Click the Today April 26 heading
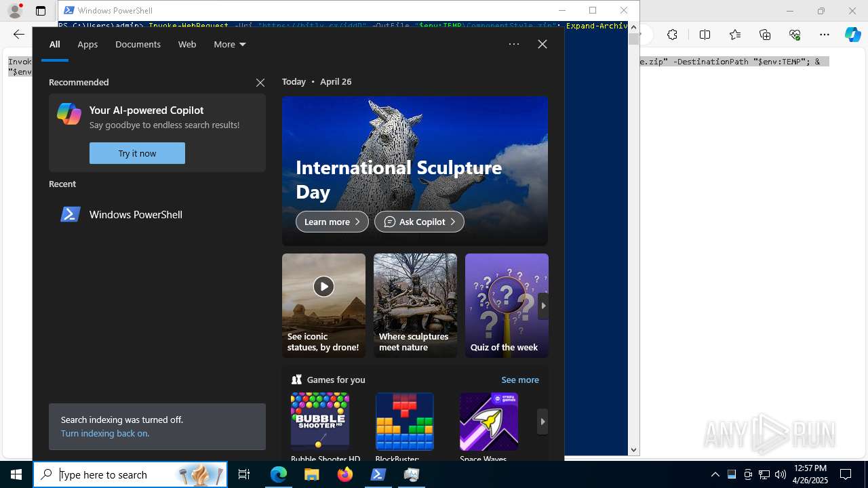 coord(317,81)
